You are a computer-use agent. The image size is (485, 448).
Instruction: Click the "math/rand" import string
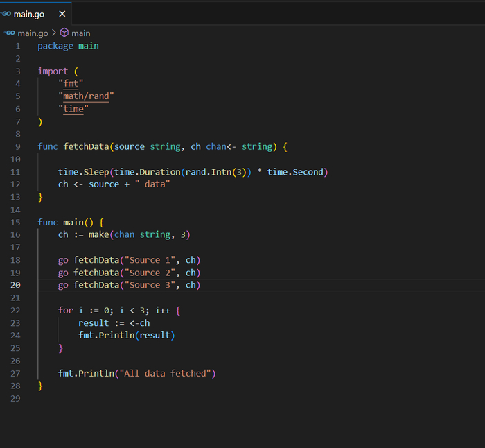coord(86,96)
